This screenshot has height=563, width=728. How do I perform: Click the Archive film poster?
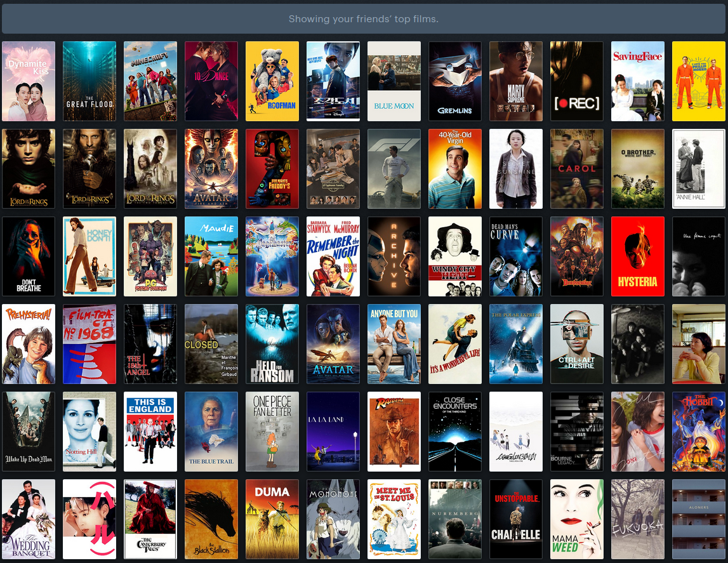394,256
